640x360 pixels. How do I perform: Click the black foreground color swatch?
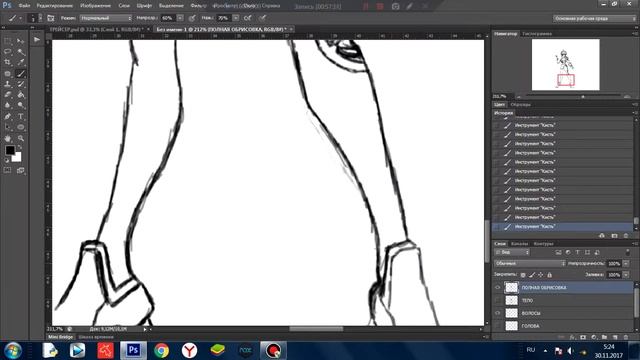(x=10, y=150)
